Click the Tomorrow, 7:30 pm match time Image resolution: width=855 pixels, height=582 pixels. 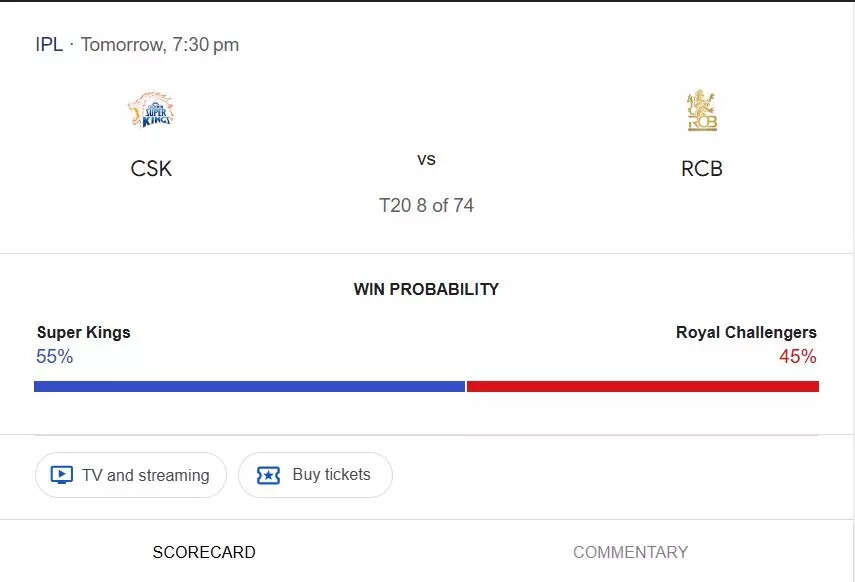tap(160, 44)
